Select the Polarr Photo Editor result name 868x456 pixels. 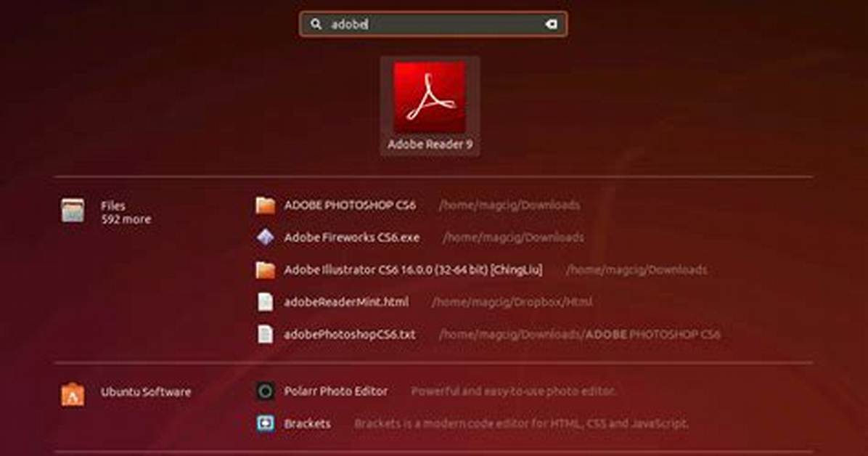[335, 391]
